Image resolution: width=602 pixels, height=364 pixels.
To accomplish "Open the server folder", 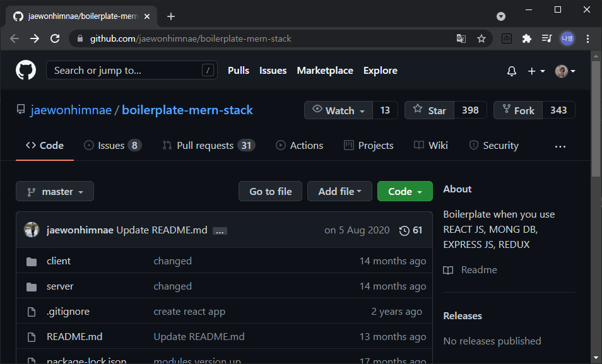I will click(x=60, y=286).
